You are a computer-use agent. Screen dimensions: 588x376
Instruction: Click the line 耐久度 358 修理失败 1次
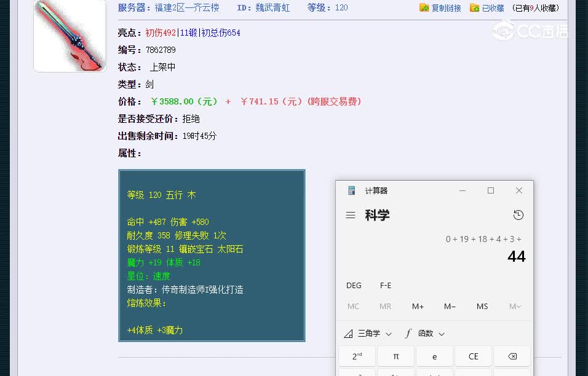click(177, 235)
